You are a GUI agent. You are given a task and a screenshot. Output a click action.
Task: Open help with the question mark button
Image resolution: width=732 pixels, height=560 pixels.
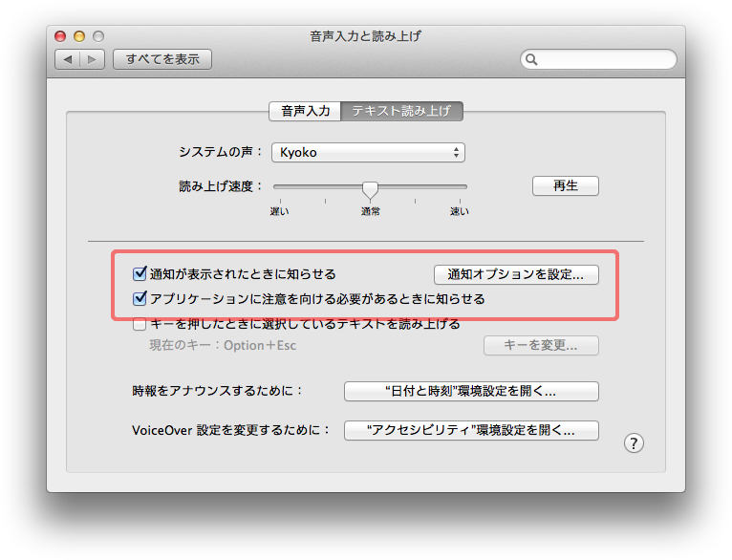(634, 442)
